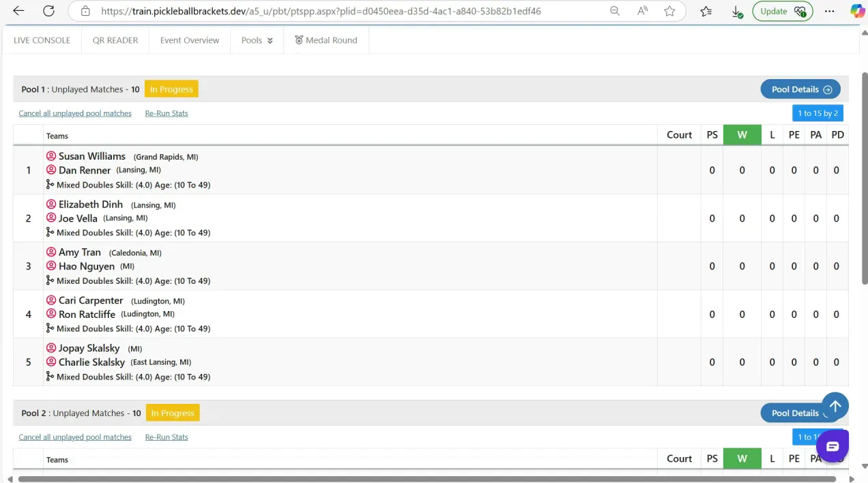This screenshot has height=483, width=868.
Task: Select the Elizabeth Dinh name text
Action: 91,204
